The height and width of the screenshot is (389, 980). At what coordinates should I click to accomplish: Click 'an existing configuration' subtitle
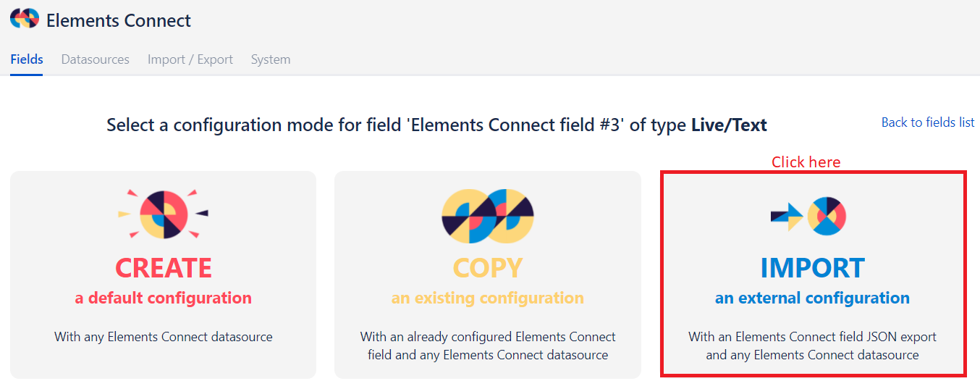click(x=488, y=298)
